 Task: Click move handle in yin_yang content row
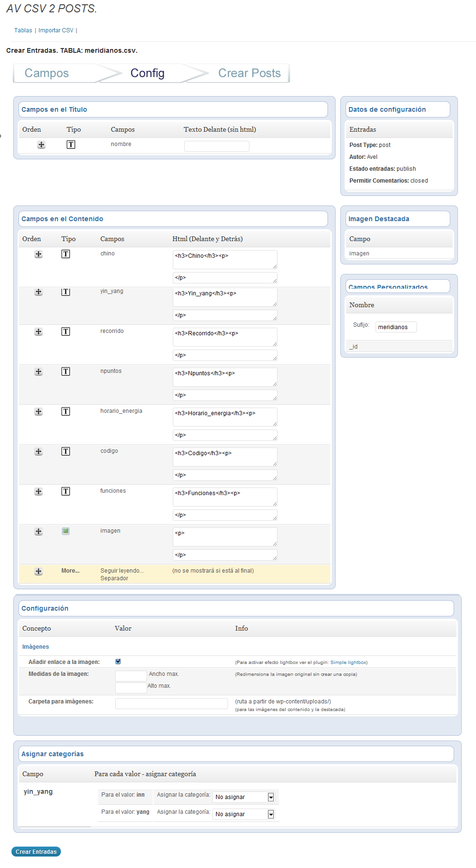click(x=39, y=292)
